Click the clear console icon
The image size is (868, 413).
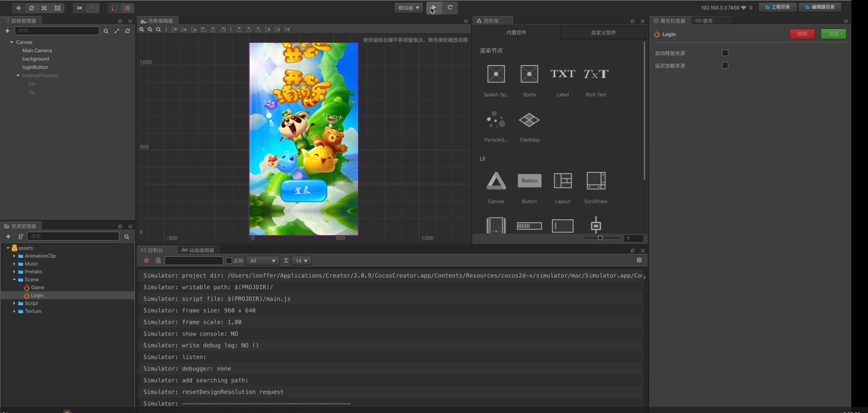(147, 261)
